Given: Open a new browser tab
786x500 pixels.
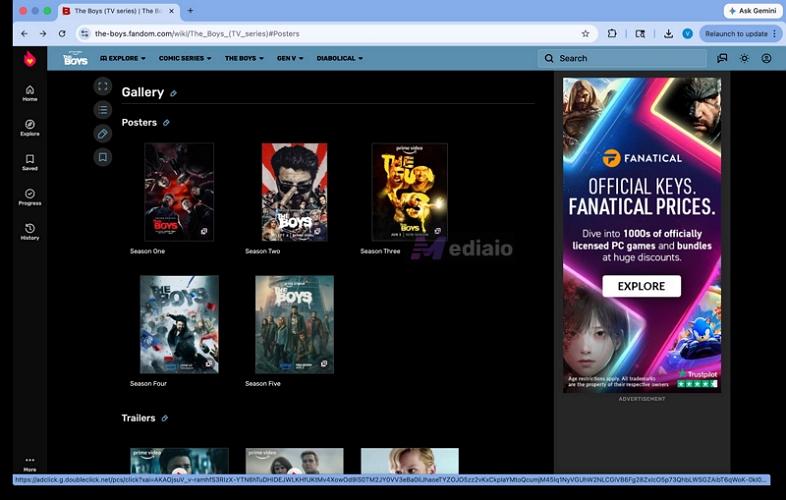Looking at the screenshot, I should click(190, 11).
